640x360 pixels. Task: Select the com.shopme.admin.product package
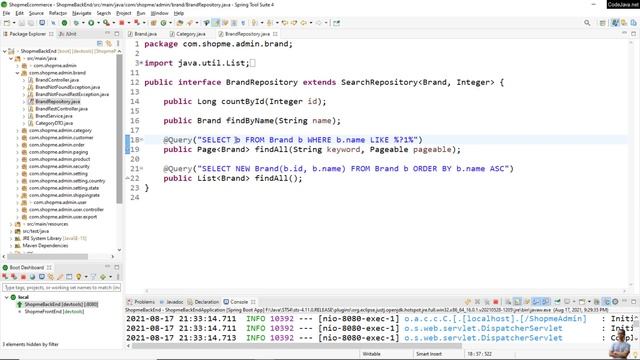click(60, 159)
